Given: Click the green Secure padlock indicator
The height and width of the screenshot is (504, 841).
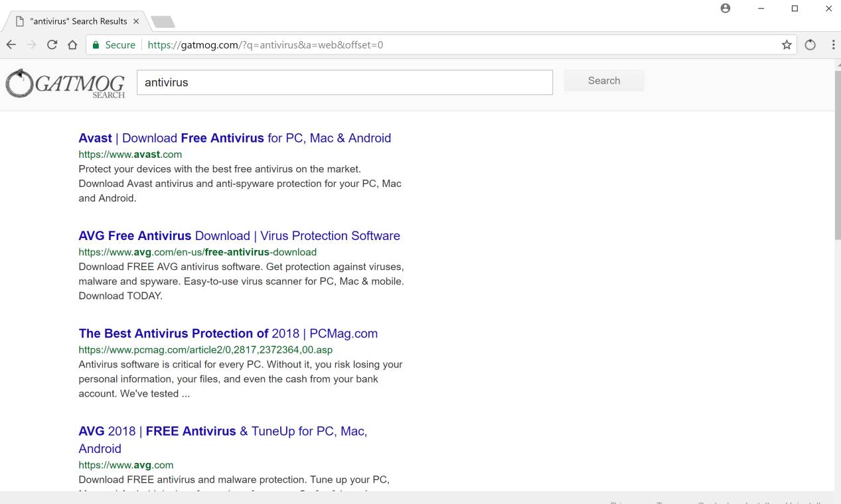Looking at the screenshot, I should tap(114, 45).
